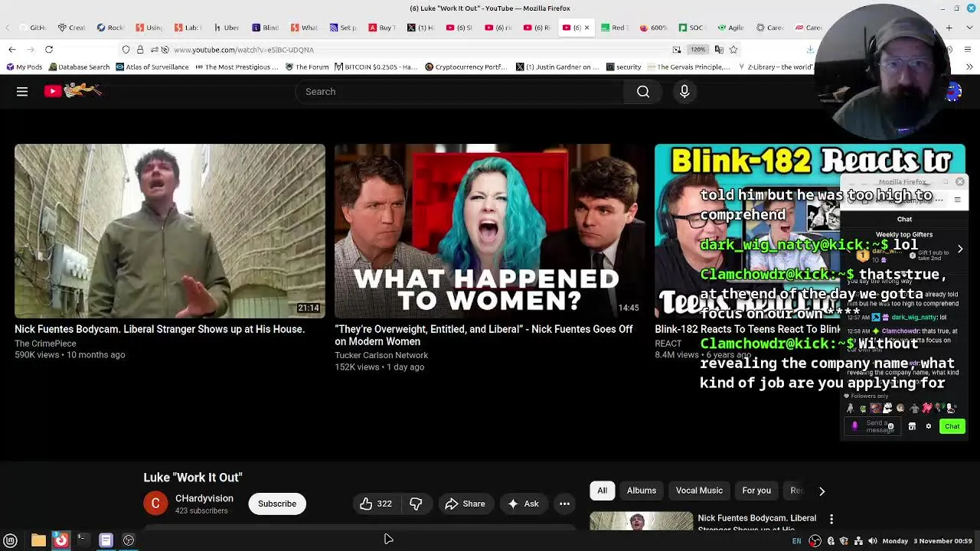Open the 120% zoom level indicator
980x551 pixels.
coord(697,50)
